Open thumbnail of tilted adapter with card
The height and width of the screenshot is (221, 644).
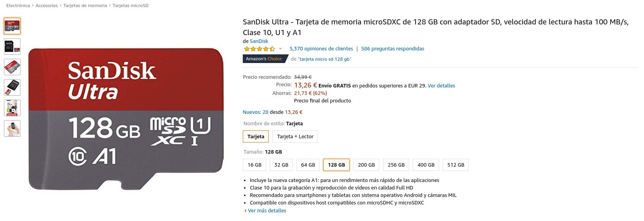[x=12, y=87]
